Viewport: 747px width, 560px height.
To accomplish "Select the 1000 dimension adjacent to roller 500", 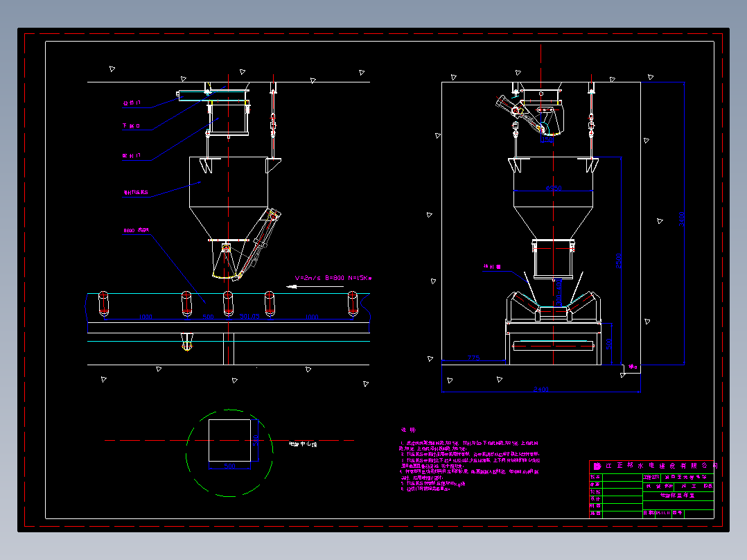I will [146, 317].
